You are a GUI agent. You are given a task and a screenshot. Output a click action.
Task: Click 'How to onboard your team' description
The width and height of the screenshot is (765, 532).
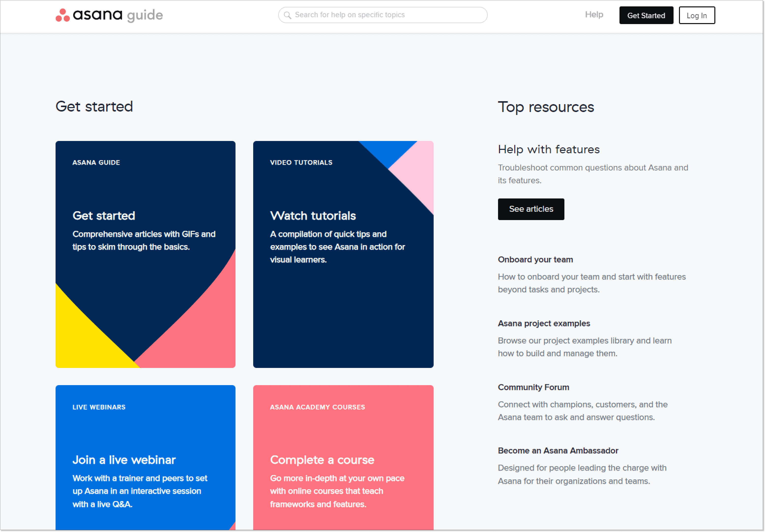(x=592, y=283)
